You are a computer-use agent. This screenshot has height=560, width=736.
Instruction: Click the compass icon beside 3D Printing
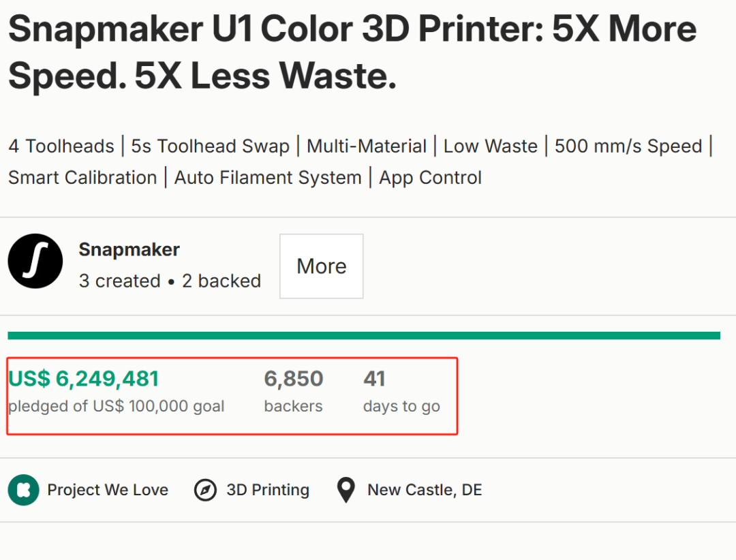205,490
